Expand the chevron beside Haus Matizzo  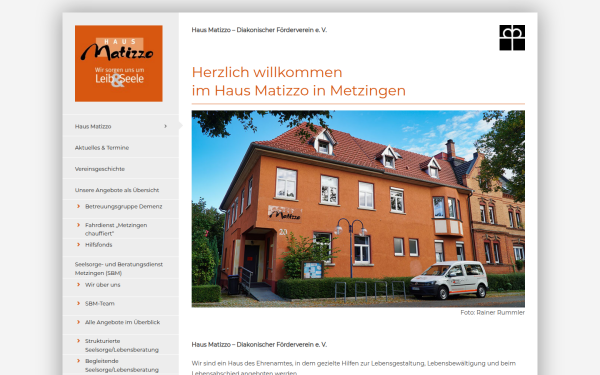coord(165,126)
